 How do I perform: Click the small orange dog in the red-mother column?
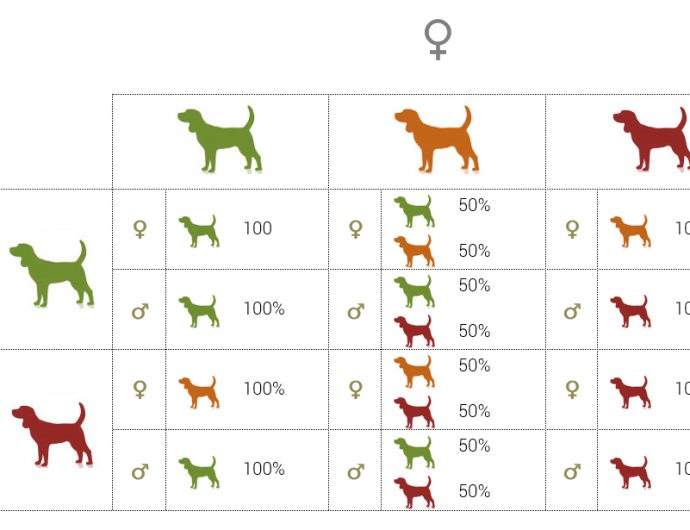tap(630, 230)
